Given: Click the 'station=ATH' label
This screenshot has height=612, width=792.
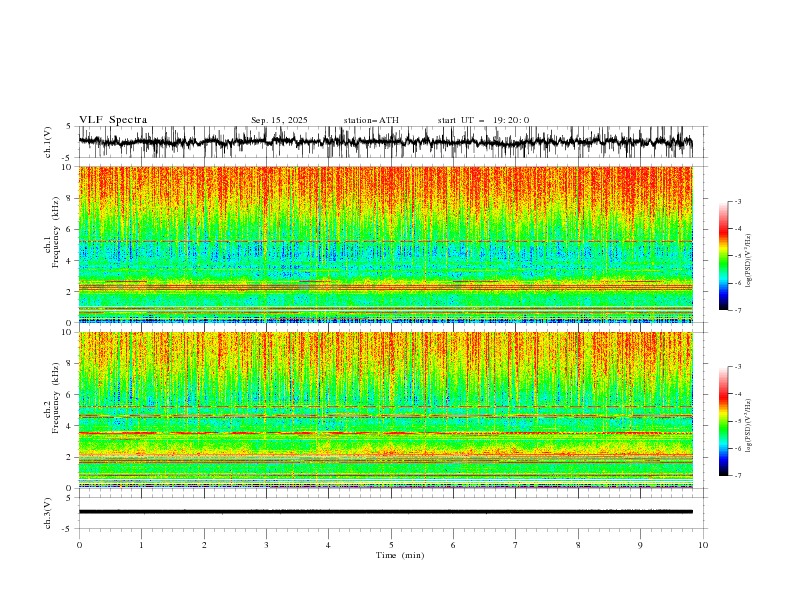Looking at the screenshot, I should [x=371, y=120].
